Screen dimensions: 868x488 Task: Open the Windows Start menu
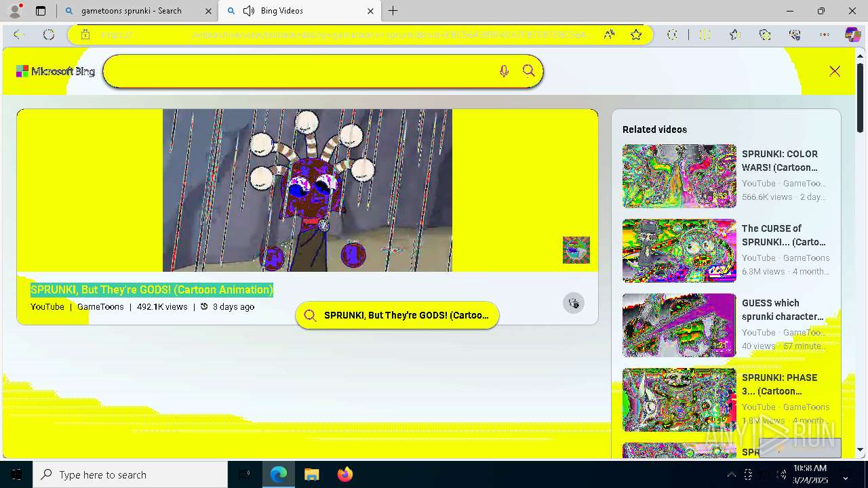point(16,474)
